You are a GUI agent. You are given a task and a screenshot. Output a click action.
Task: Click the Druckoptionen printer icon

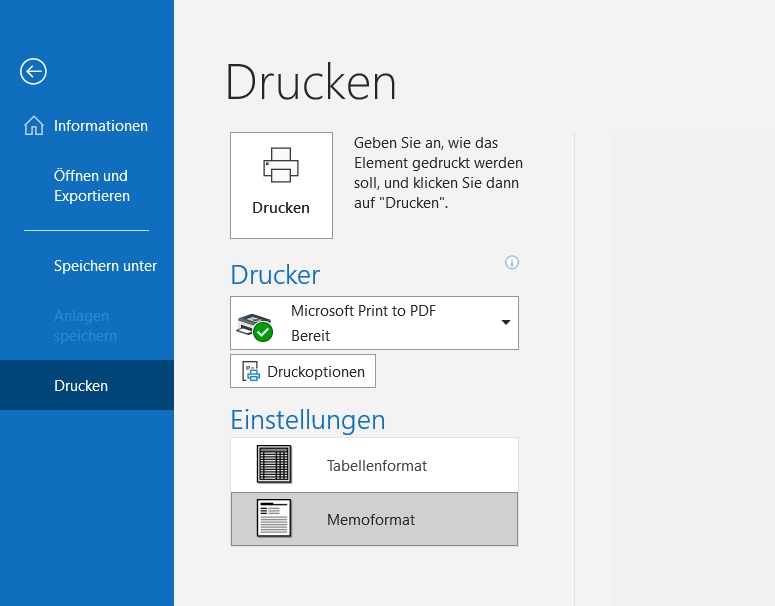point(251,371)
